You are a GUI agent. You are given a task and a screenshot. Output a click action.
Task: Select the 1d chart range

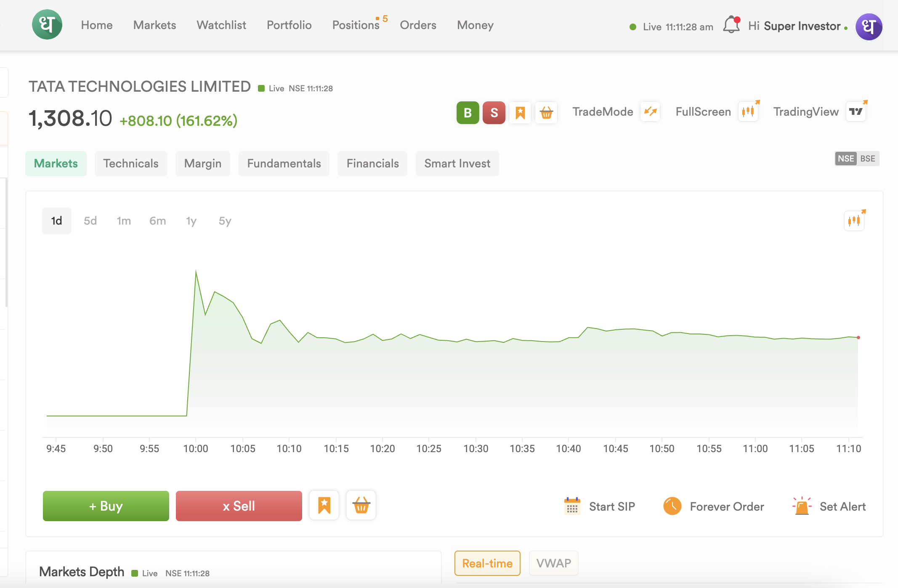(x=57, y=221)
